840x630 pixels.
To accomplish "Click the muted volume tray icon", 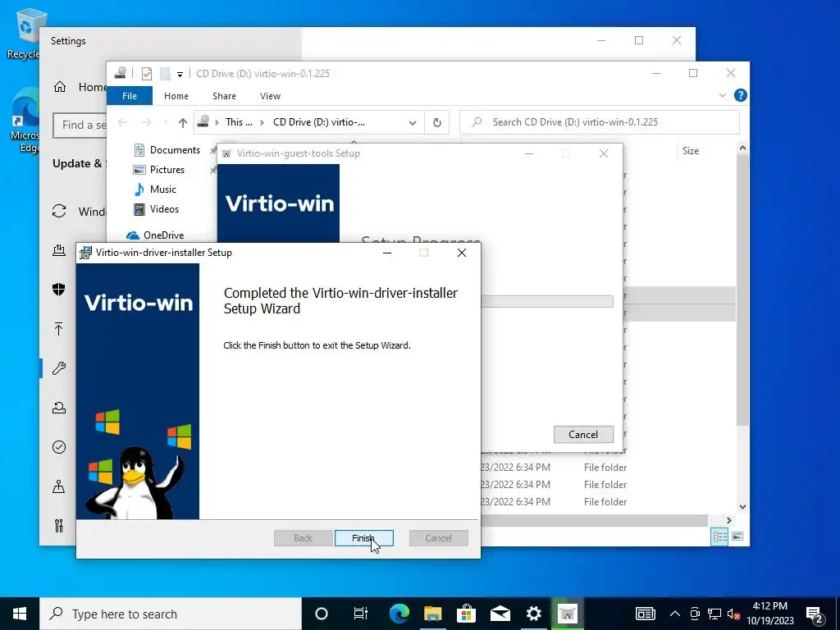I will click(x=733, y=614).
